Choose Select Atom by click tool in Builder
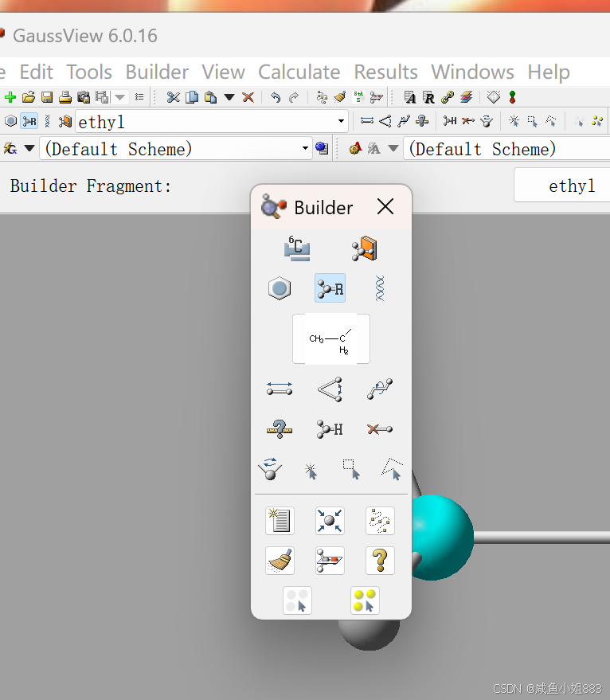The width and height of the screenshot is (610, 700). click(311, 471)
